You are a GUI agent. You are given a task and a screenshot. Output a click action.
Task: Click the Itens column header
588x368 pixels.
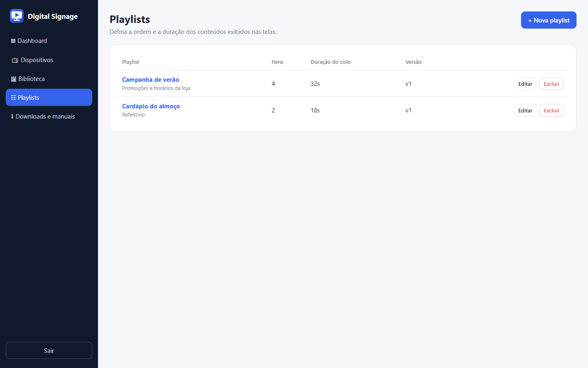click(278, 62)
